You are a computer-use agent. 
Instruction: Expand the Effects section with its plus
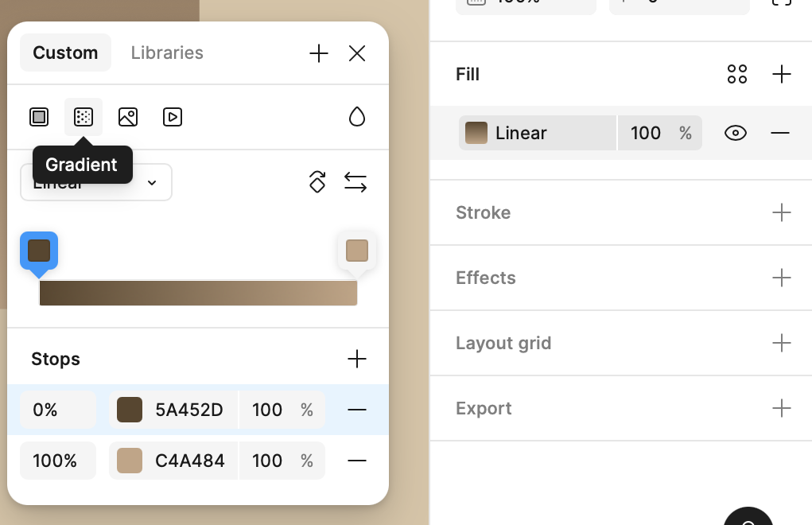pyautogui.click(x=782, y=278)
